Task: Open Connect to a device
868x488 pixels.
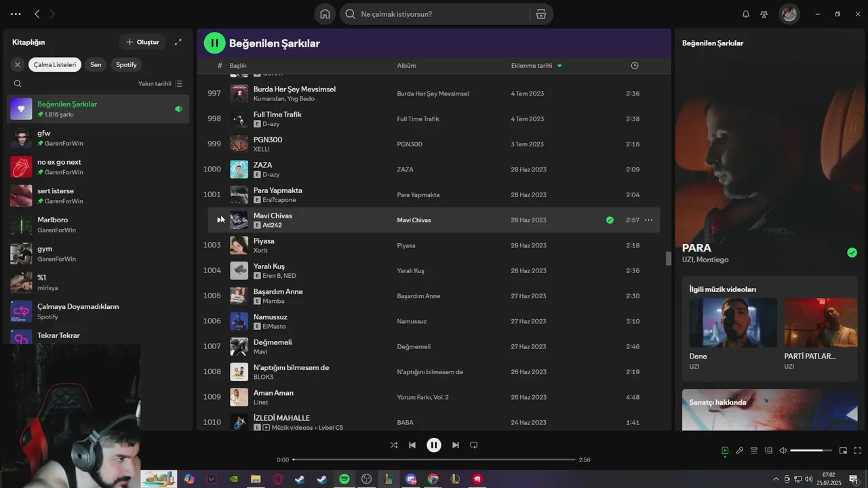Action: [x=768, y=451]
